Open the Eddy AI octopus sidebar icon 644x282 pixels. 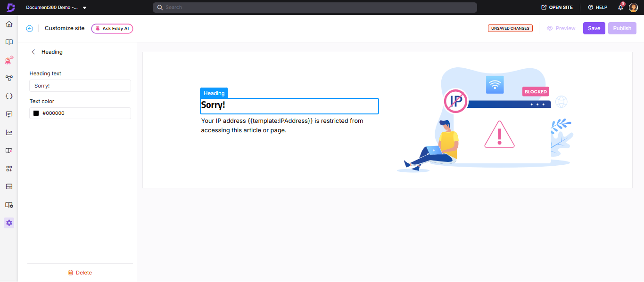tap(9, 60)
